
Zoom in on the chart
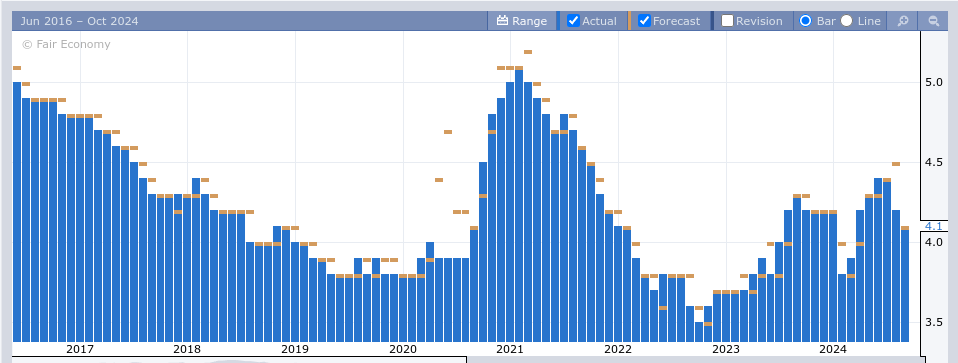click(902, 21)
